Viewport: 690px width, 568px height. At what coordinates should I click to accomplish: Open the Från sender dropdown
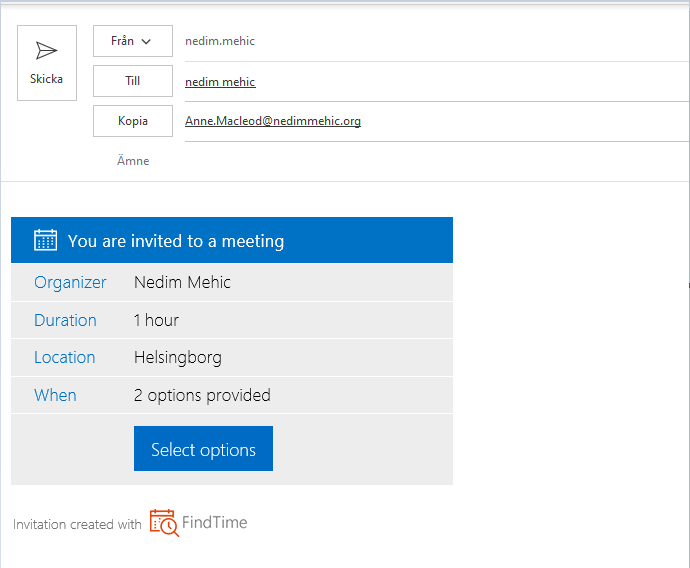pyautogui.click(x=132, y=41)
